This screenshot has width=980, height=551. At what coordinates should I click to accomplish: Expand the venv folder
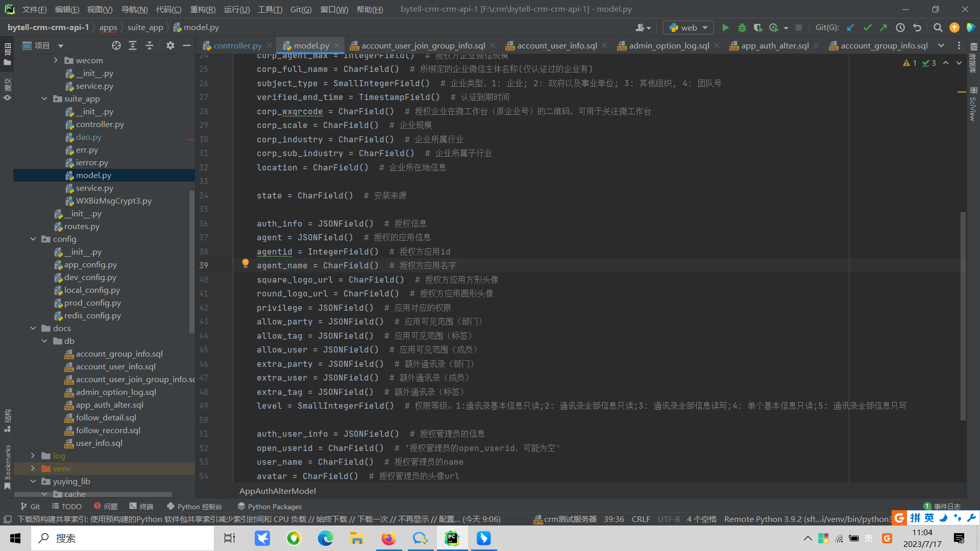(x=33, y=469)
